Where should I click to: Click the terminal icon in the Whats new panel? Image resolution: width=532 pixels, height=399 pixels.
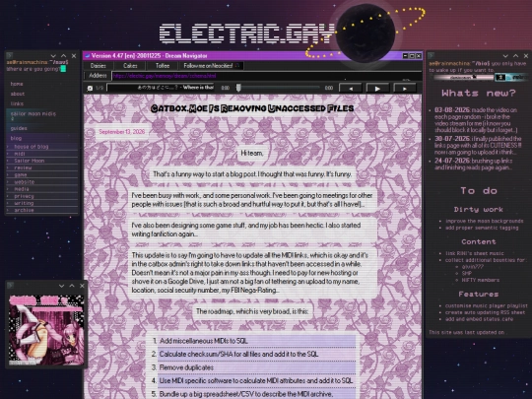432,56
